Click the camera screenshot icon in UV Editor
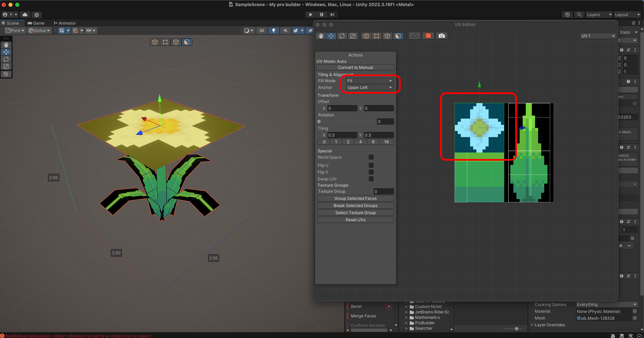 click(x=441, y=36)
